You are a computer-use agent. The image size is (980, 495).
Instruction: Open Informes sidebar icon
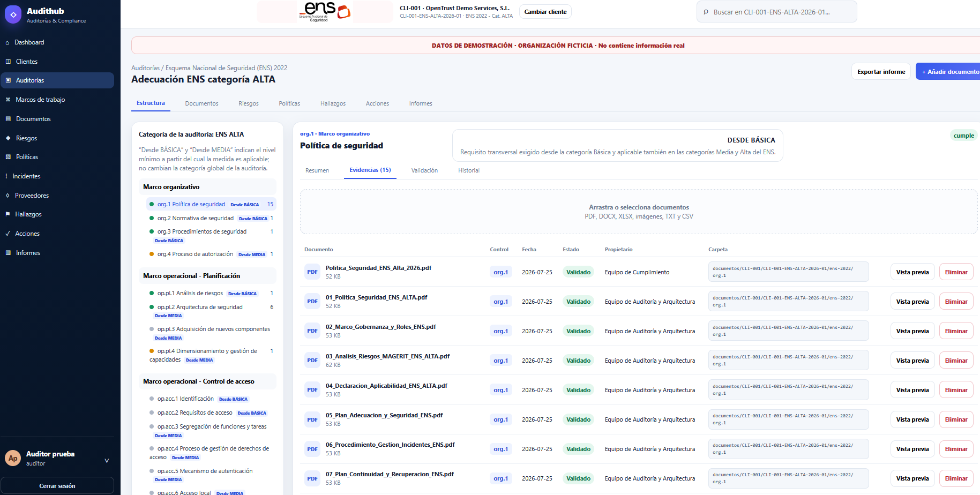pyautogui.click(x=8, y=253)
